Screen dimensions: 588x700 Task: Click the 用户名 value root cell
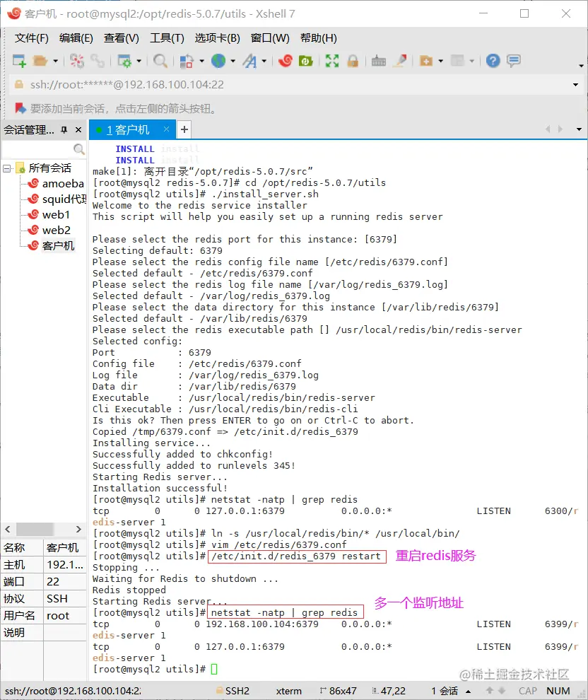pyautogui.click(x=65, y=616)
